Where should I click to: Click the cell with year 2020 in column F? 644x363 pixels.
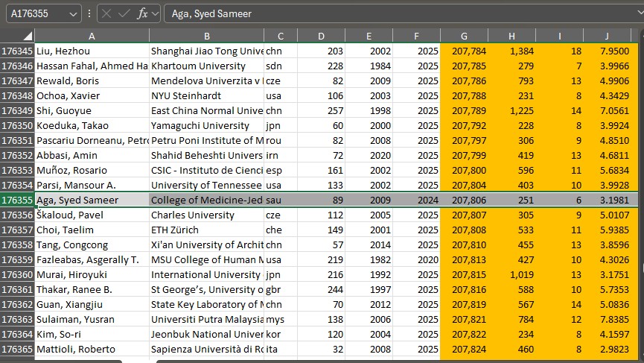(416, 260)
